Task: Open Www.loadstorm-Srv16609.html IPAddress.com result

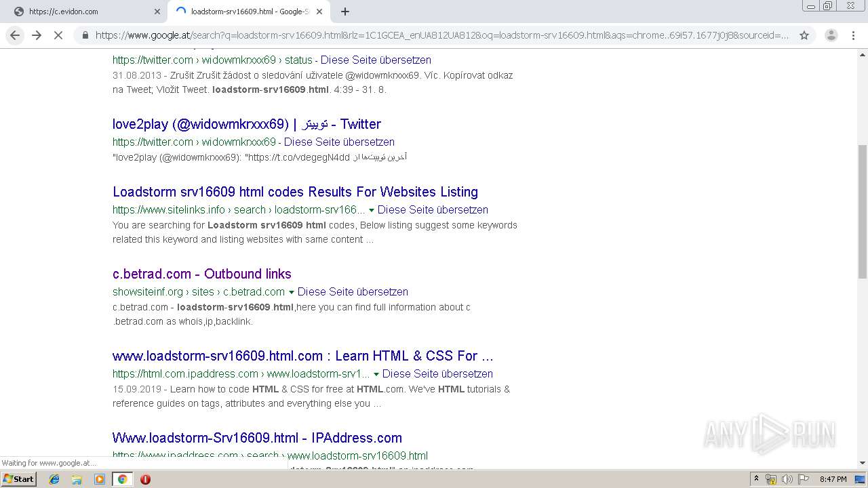Action: point(257,438)
